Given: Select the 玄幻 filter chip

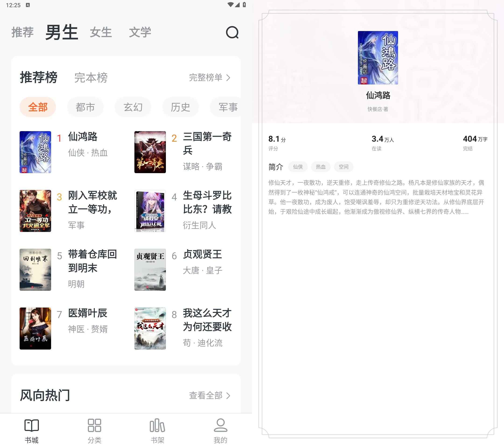Looking at the screenshot, I should tap(133, 107).
